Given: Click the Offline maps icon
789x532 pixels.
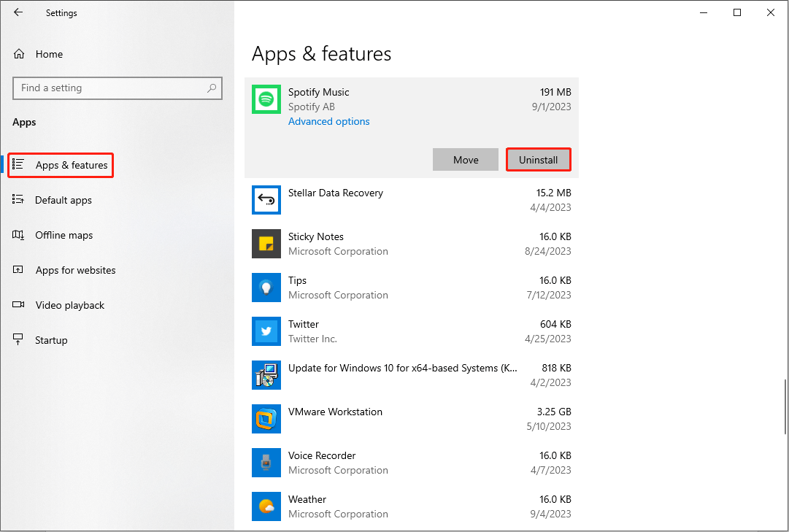Looking at the screenshot, I should 18,234.
